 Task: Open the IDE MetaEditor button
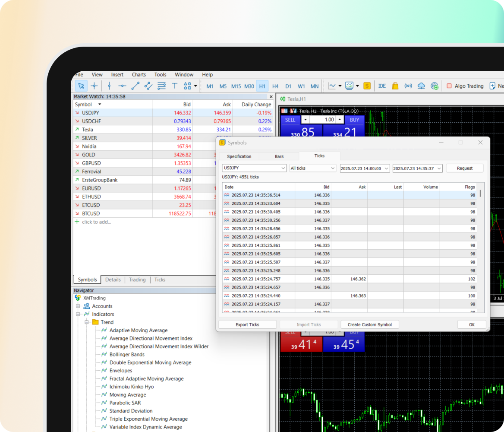click(x=382, y=86)
